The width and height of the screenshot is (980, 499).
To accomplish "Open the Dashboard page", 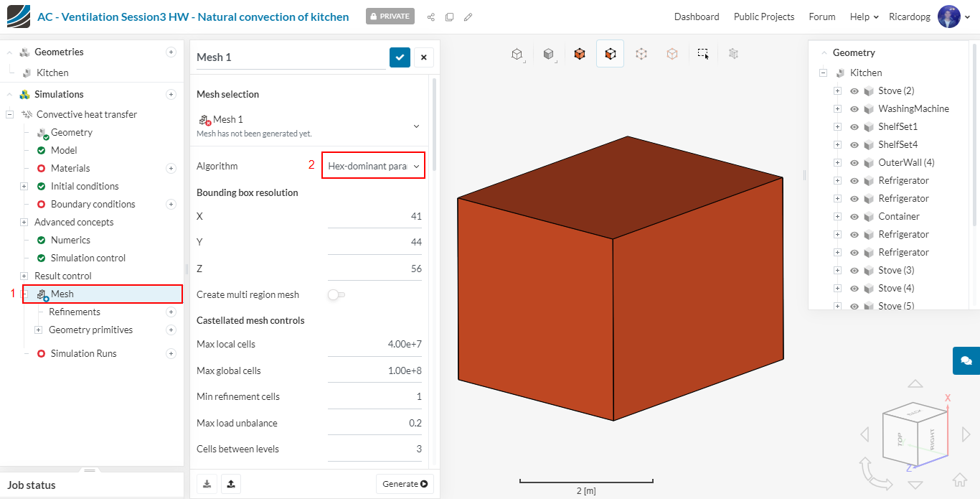I will 697,17.
